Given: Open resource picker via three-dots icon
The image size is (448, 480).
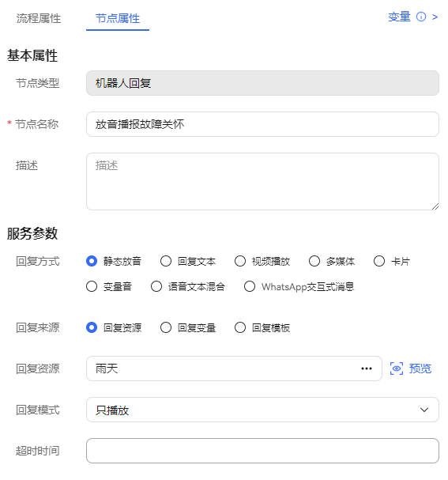Looking at the screenshot, I should (x=367, y=369).
